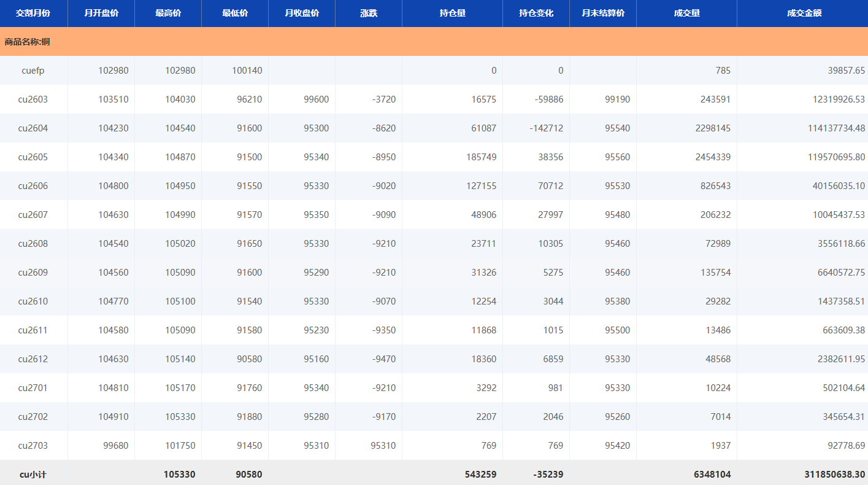Image resolution: width=868 pixels, height=485 pixels.
Task: Select cu2605 open interest value 185749
Action: coord(481,157)
